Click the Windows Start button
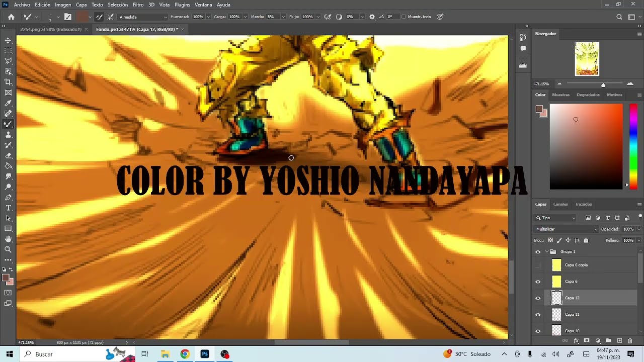Screen dimensions: 644x362 tap(10, 354)
